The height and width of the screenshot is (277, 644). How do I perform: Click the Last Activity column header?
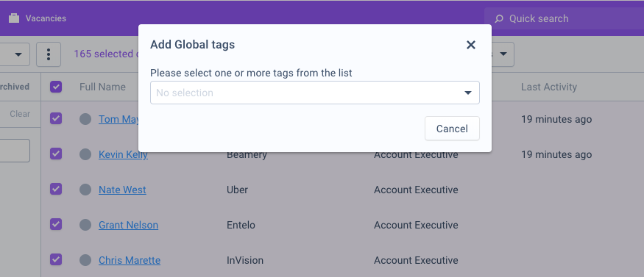549,87
